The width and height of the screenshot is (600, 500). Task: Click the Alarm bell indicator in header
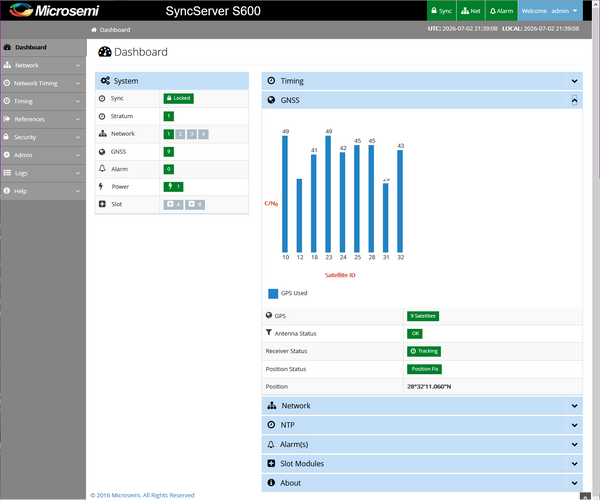pos(501,11)
